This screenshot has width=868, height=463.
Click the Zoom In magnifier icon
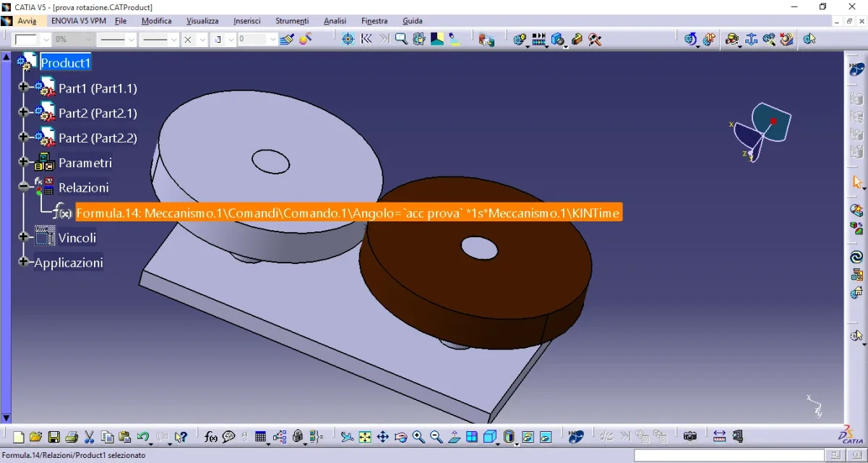[418, 437]
